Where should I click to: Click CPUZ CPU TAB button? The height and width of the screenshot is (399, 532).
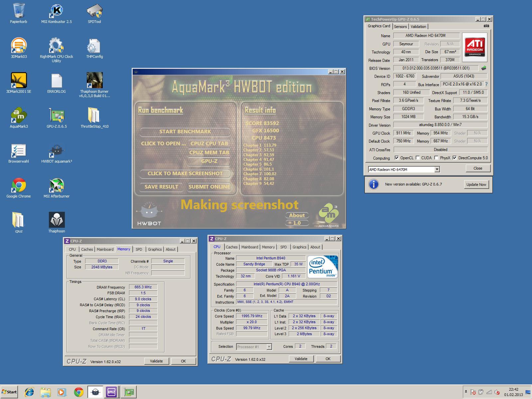pyautogui.click(x=209, y=144)
